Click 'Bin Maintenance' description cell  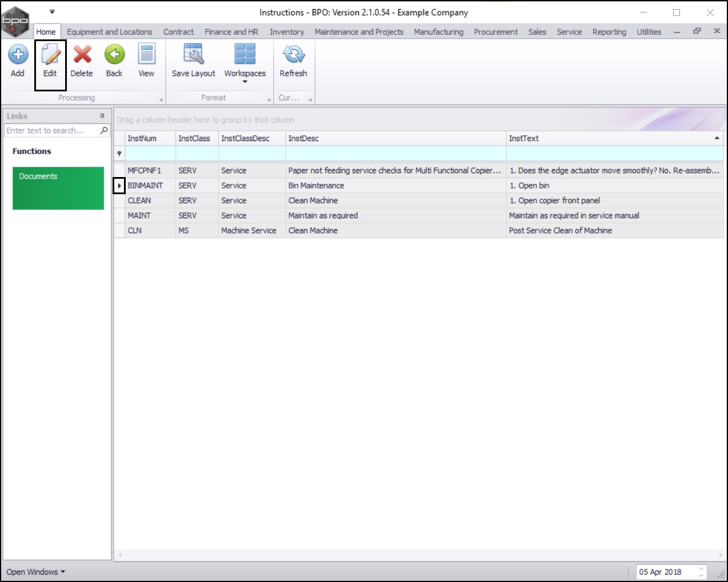[x=396, y=186]
